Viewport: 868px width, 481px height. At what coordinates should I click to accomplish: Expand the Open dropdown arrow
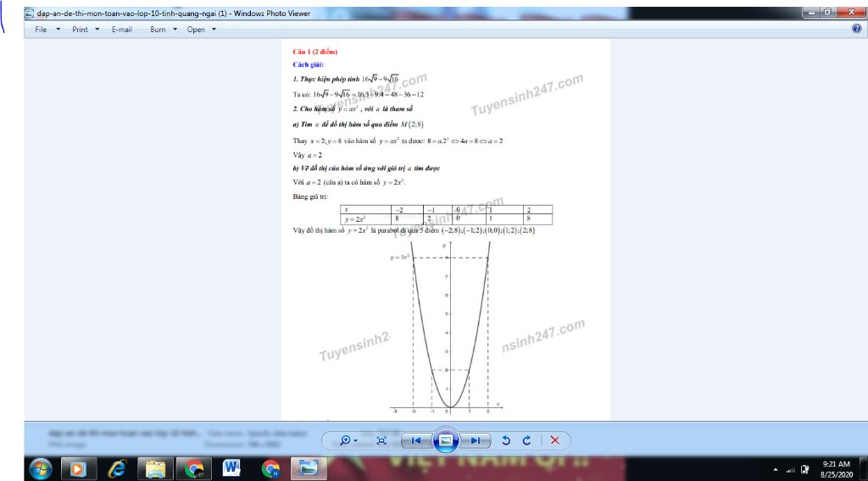tap(214, 30)
